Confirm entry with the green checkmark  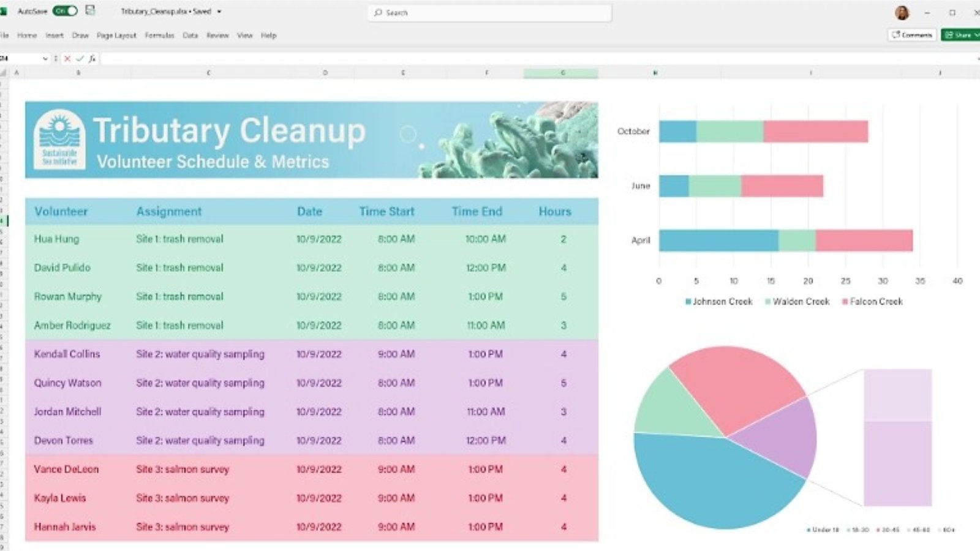click(80, 59)
